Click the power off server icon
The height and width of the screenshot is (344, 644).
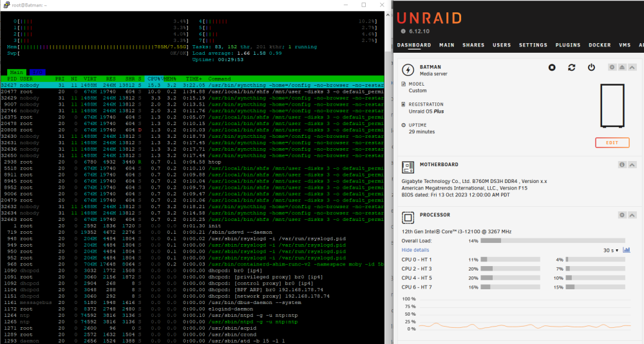(x=591, y=68)
